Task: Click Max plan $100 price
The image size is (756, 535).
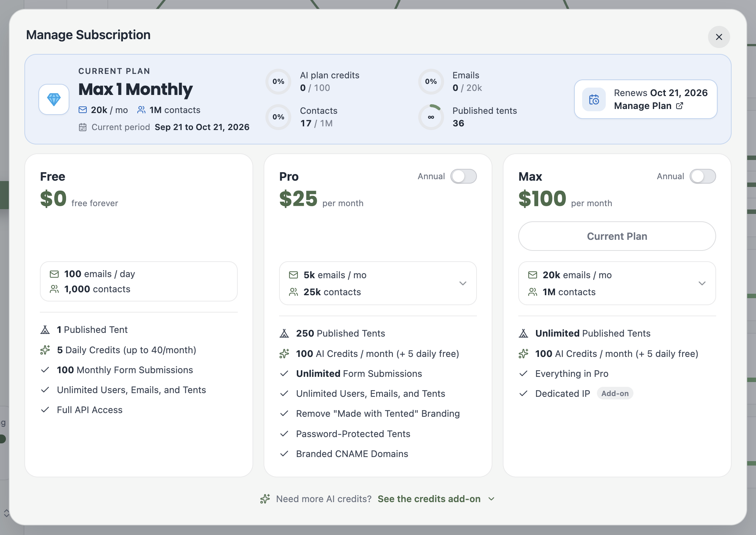Action: [542, 199]
